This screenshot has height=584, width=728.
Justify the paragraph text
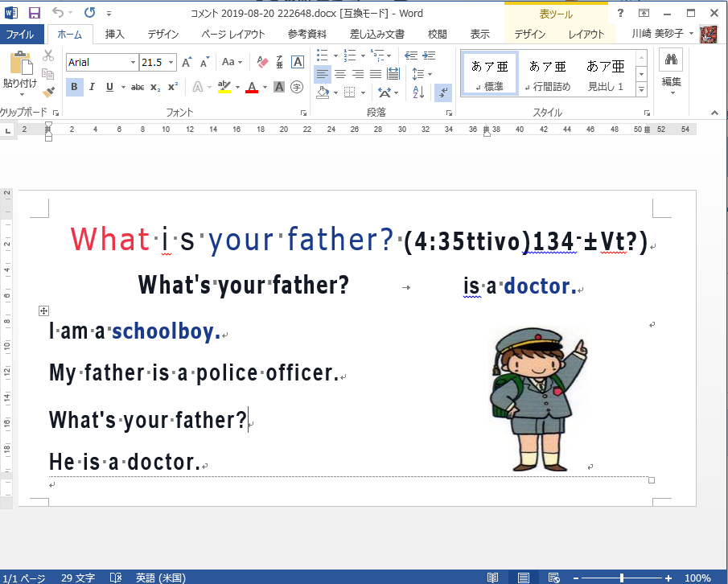pyautogui.click(x=376, y=74)
